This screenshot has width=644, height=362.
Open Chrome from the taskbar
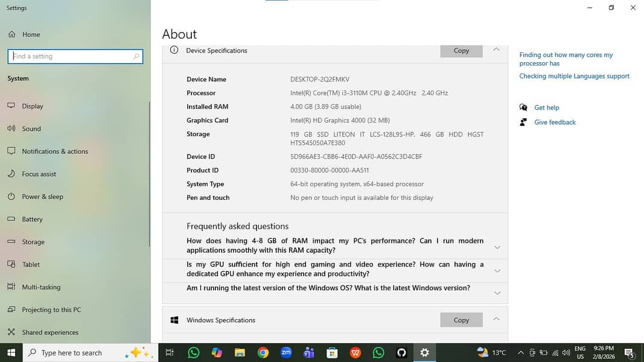click(263, 352)
